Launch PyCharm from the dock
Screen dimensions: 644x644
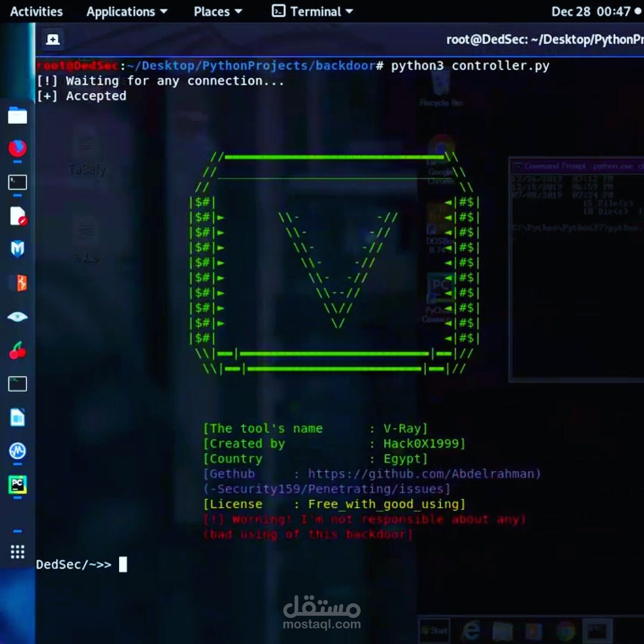(17, 484)
